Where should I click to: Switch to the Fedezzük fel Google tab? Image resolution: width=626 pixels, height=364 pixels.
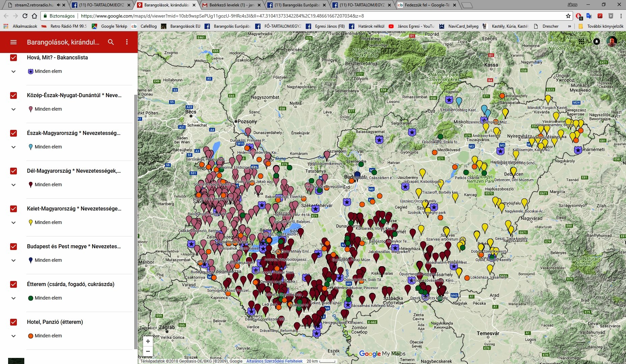click(427, 5)
